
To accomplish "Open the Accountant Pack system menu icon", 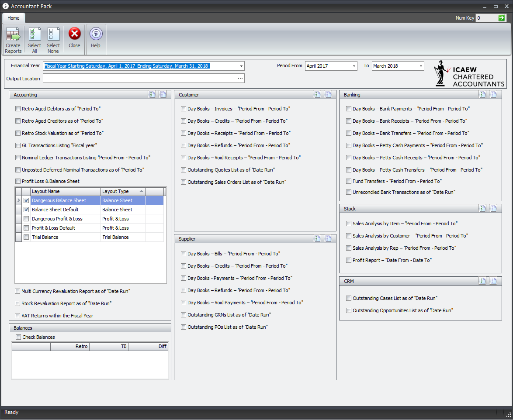I will point(4,6).
